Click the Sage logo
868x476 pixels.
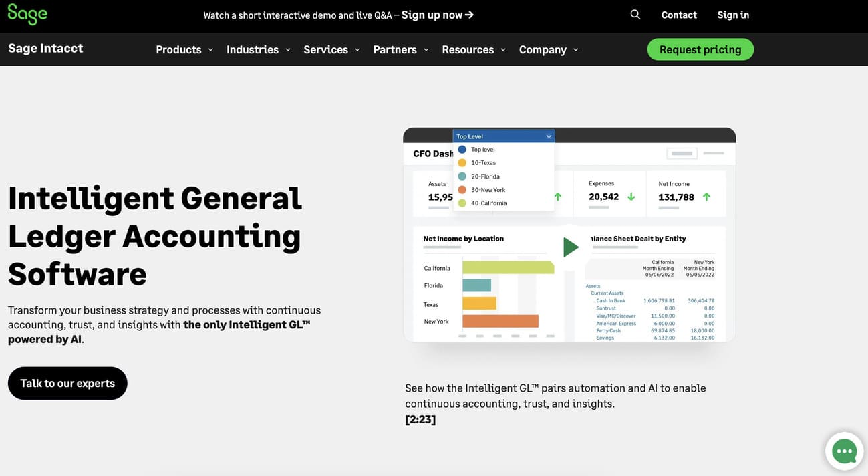coord(27,15)
